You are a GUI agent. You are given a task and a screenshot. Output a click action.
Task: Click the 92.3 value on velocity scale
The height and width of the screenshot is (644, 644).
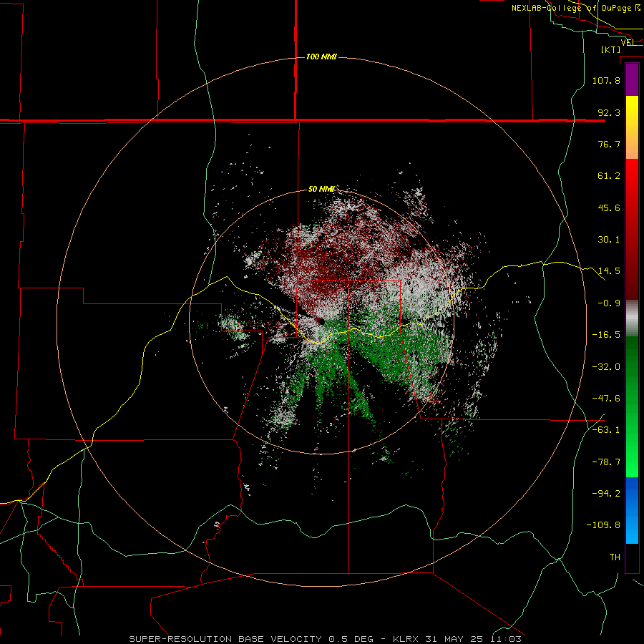click(609, 112)
